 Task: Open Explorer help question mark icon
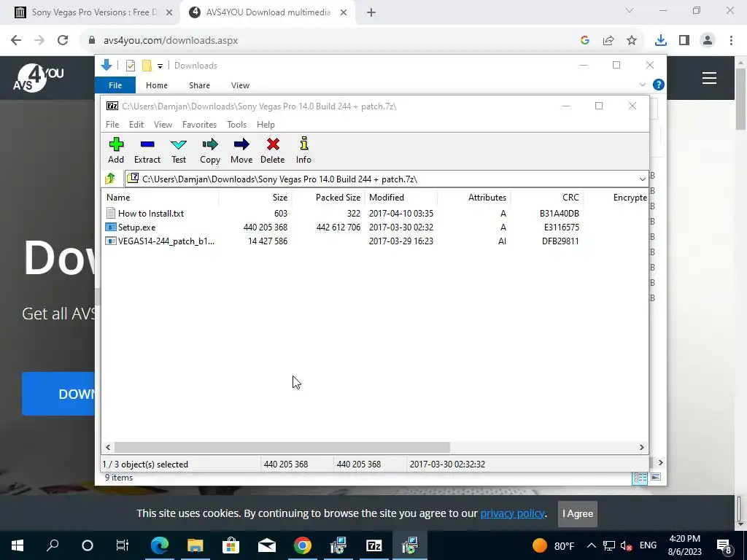[659, 85]
